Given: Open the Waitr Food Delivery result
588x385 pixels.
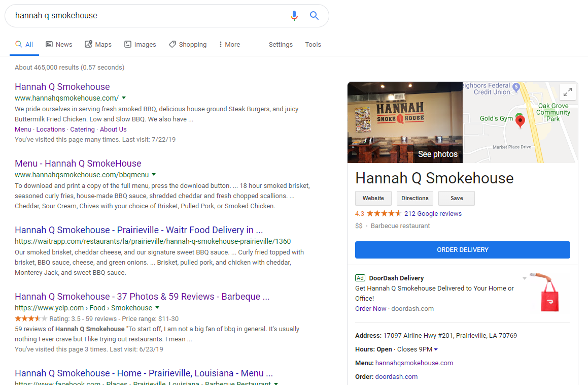Looking at the screenshot, I should pyautogui.click(x=139, y=230).
